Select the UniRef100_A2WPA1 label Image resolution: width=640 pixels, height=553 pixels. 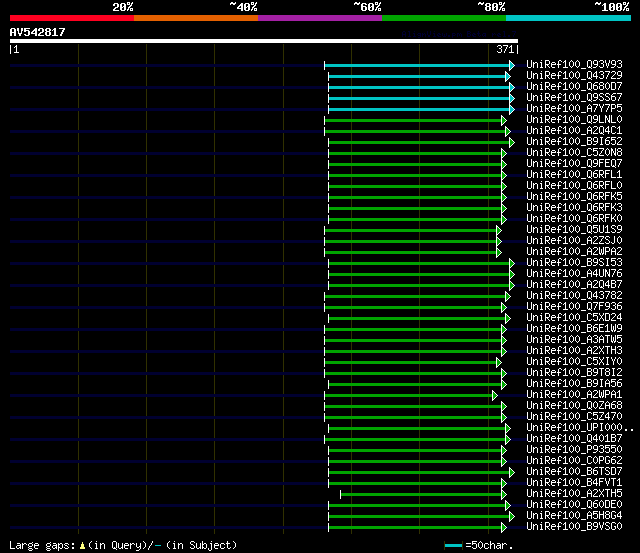574,395
